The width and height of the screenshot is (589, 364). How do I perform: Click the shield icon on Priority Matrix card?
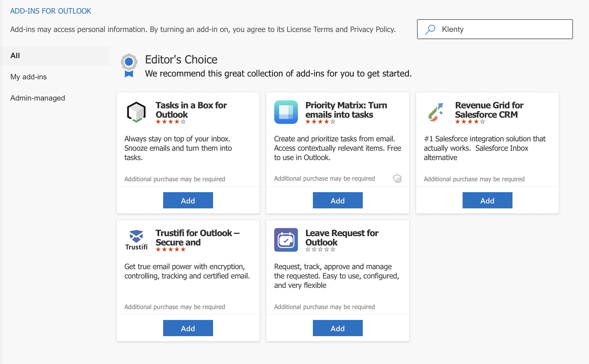coord(397,179)
